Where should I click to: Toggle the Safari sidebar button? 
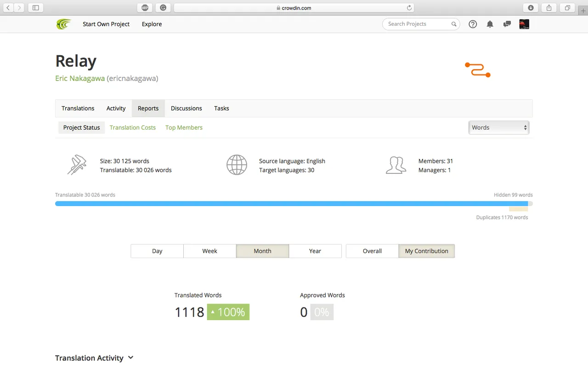click(35, 8)
